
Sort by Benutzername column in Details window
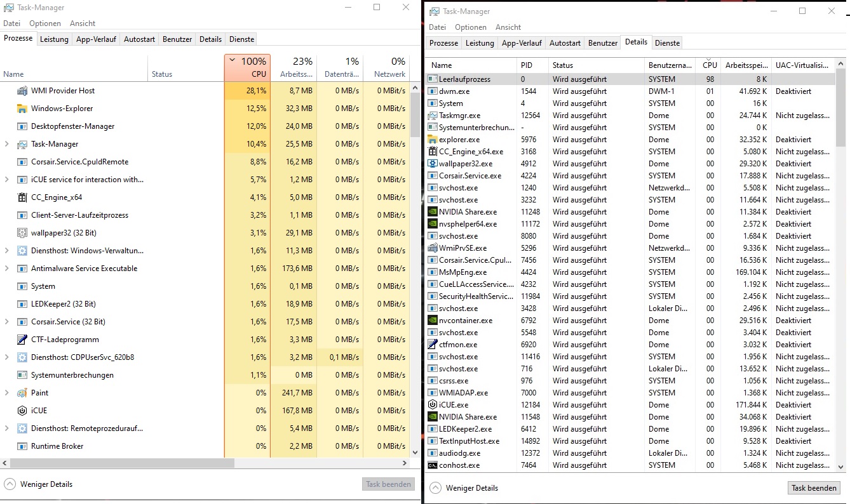pos(671,65)
